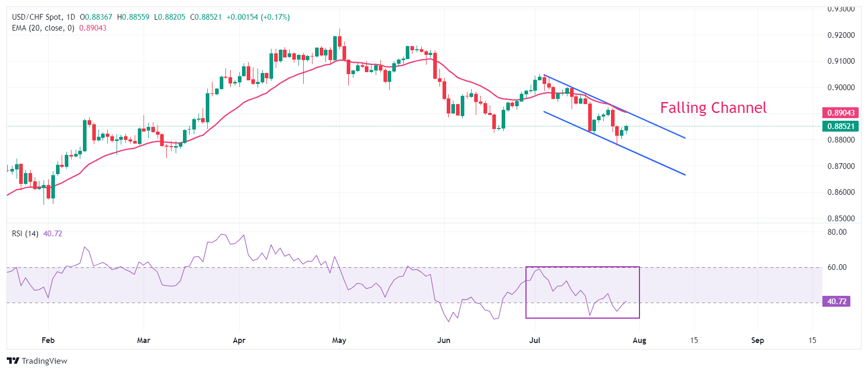The height and width of the screenshot is (372, 868).
Task: Click the 0.86000 price scale label
Action: click(841, 192)
